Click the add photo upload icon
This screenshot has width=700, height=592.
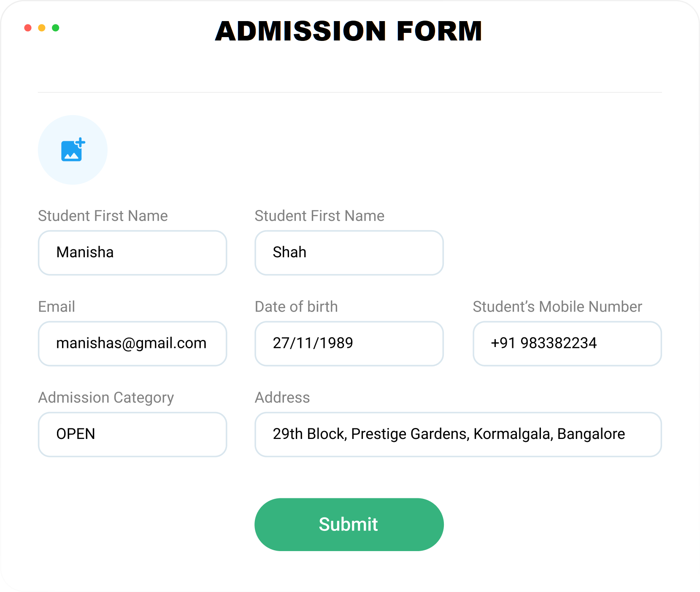73,150
